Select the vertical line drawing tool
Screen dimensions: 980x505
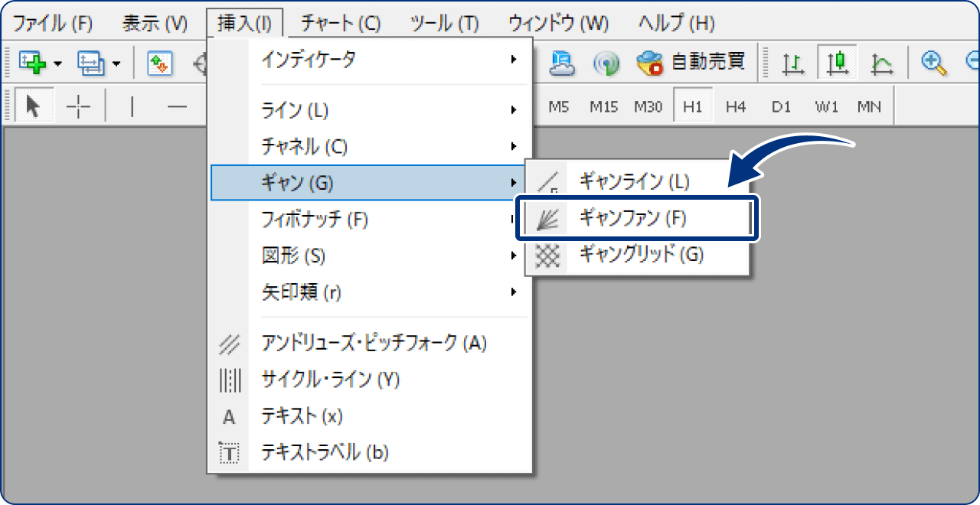coord(132,106)
